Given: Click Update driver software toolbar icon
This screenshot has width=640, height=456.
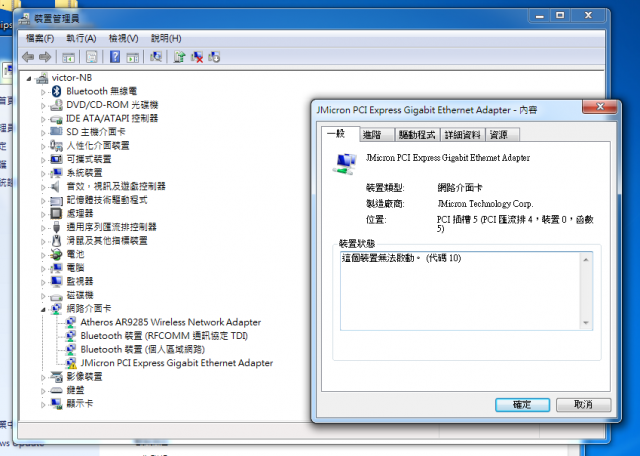Looking at the screenshot, I should [179, 57].
